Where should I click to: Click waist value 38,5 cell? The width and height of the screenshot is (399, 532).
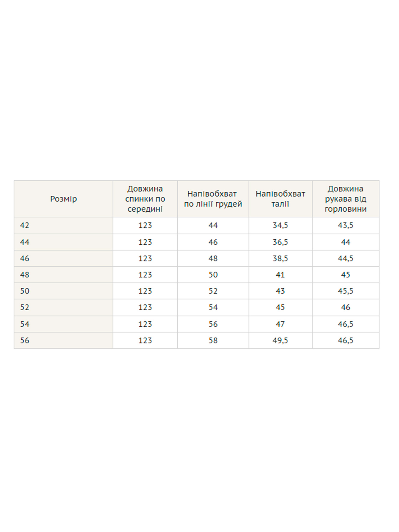[x=280, y=259]
